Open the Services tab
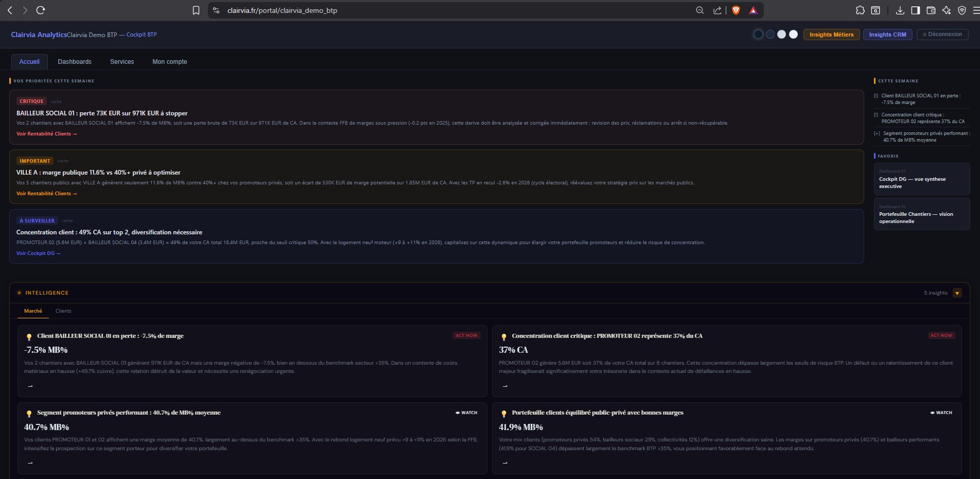Image resolution: width=980 pixels, height=479 pixels. click(x=122, y=62)
